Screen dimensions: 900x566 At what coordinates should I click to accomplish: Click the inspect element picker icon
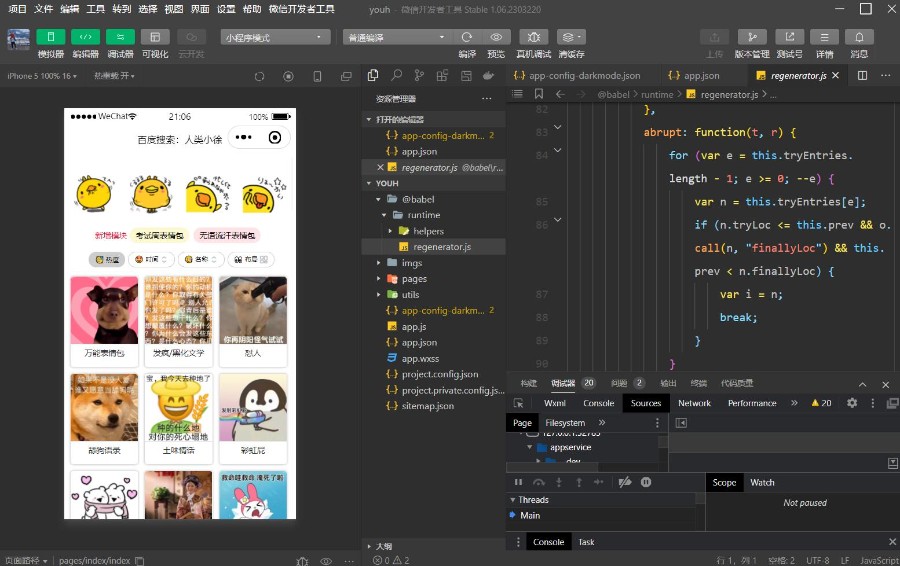pos(518,403)
